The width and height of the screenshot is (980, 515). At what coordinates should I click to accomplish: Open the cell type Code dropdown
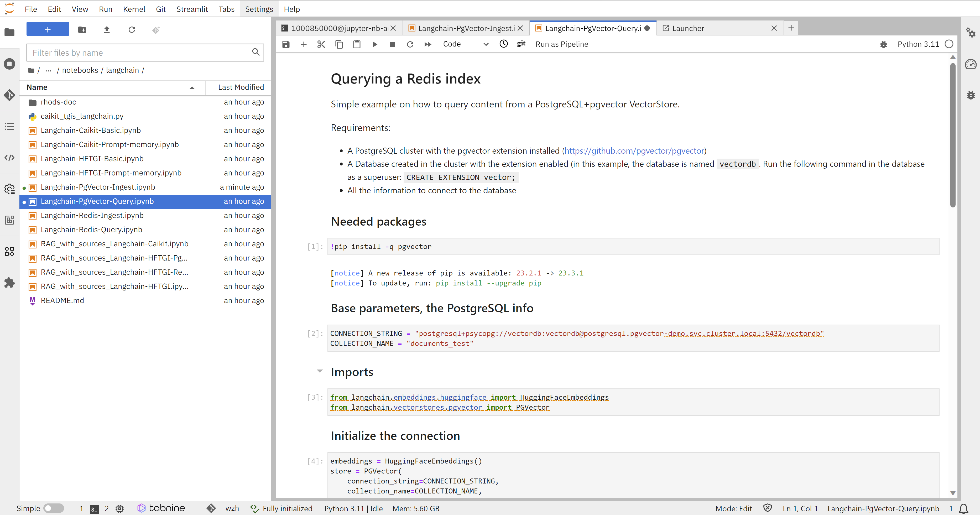pos(465,44)
